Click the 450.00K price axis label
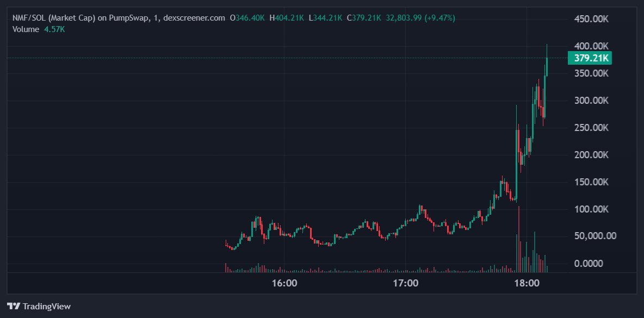Screen dimensions: 644x318 pos(591,19)
